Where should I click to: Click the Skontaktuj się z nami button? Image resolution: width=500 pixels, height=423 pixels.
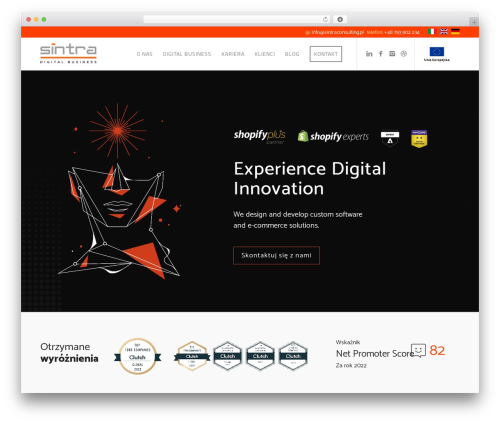coord(276,256)
